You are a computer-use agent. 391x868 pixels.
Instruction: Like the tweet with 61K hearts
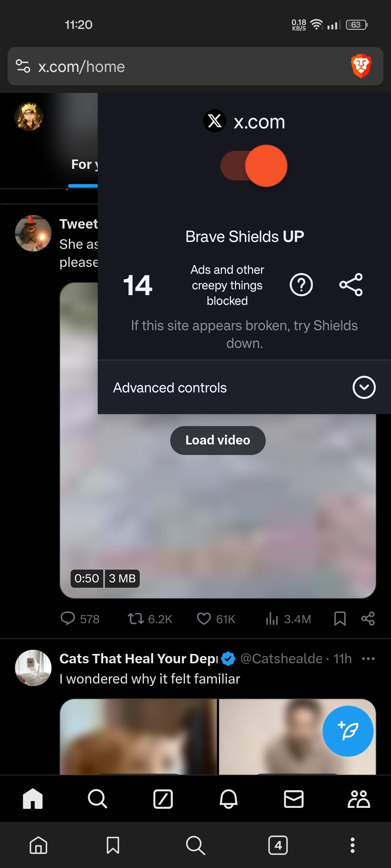[x=204, y=618]
